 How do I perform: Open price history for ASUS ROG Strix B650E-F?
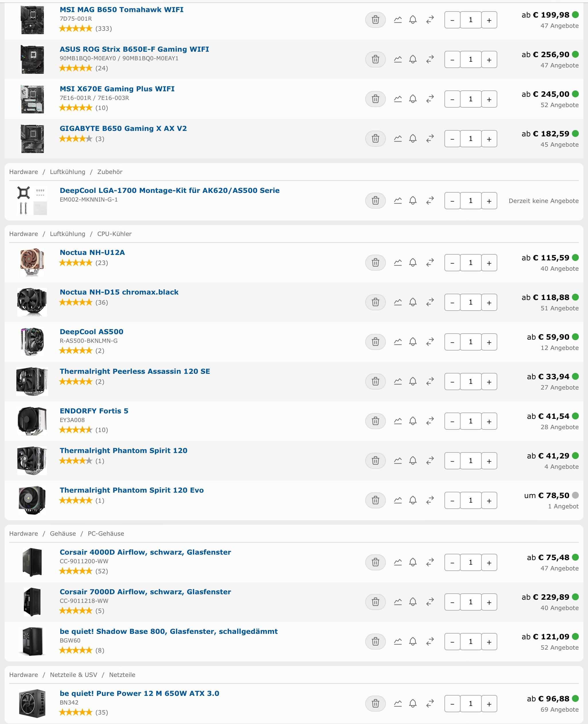click(x=398, y=59)
